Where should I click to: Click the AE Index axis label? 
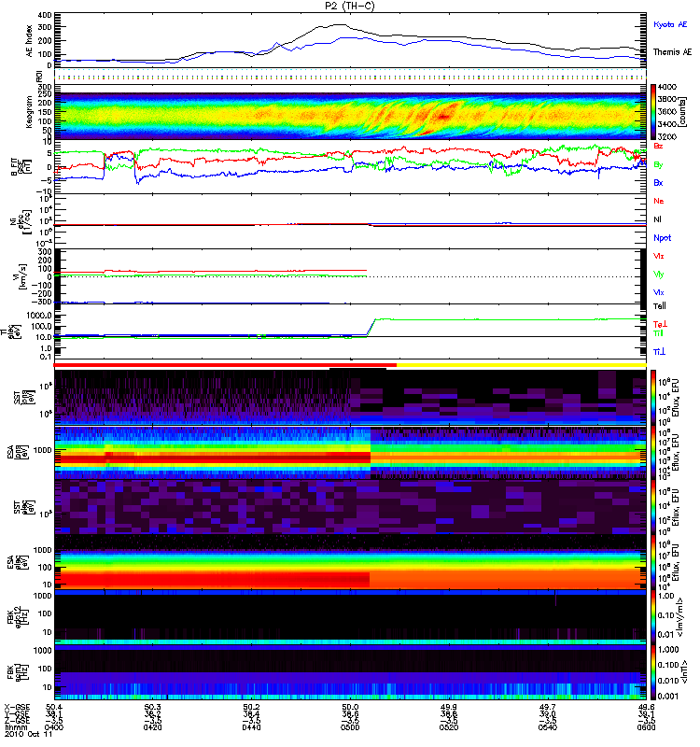tap(29, 41)
